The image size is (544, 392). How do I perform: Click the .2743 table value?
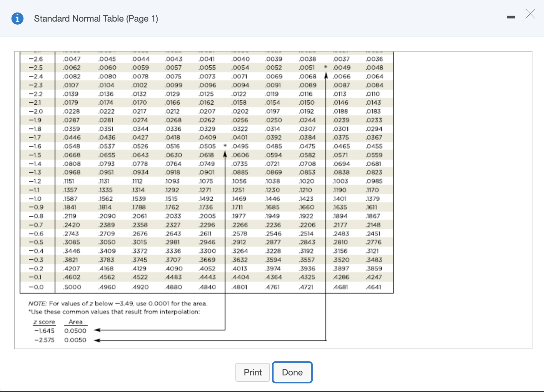point(71,234)
